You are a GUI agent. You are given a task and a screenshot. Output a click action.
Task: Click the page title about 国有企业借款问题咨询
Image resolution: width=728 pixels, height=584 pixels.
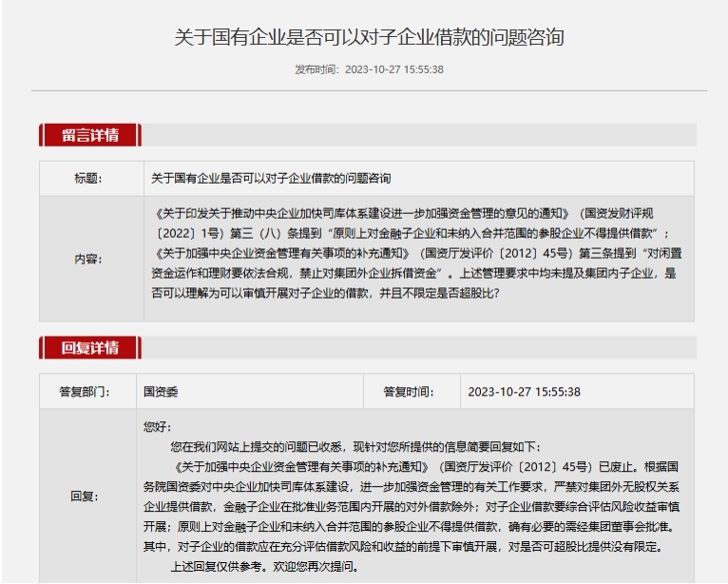[369, 37]
